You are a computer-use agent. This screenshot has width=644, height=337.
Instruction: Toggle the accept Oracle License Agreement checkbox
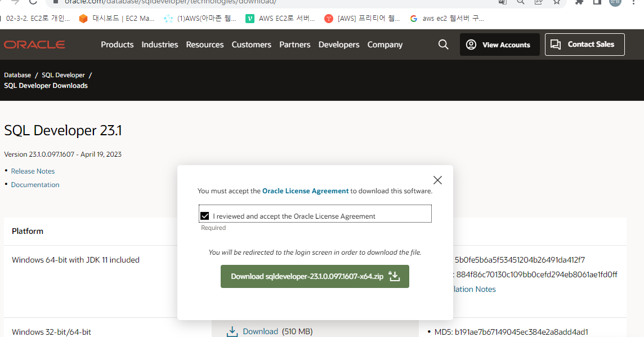[x=204, y=216]
